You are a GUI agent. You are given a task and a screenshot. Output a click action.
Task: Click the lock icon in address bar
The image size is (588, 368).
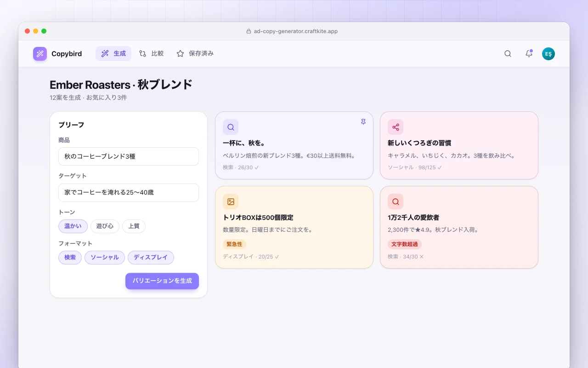[x=249, y=31]
